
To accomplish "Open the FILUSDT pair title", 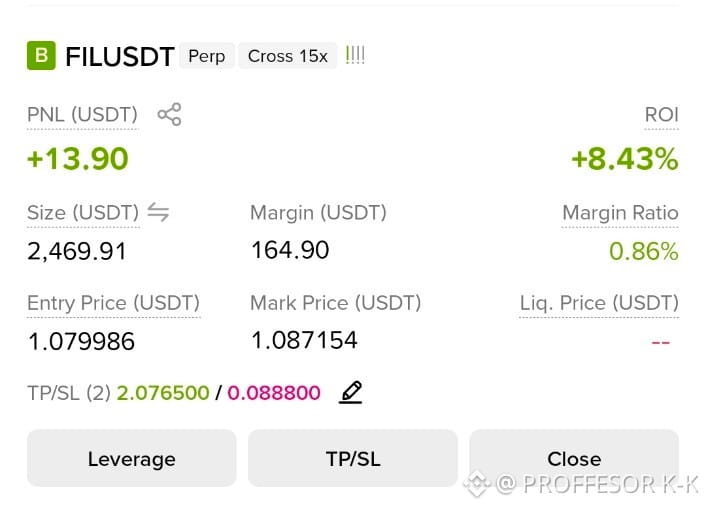I will coord(120,57).
